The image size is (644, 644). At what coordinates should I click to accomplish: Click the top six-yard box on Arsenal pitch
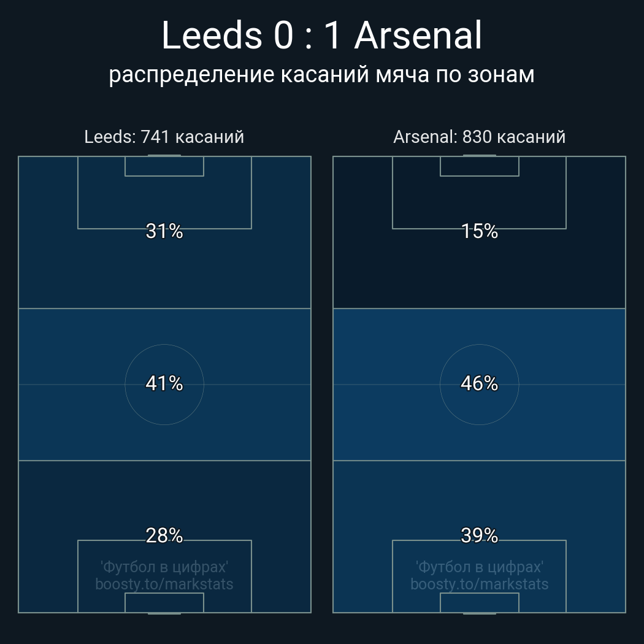pos(480,166)
